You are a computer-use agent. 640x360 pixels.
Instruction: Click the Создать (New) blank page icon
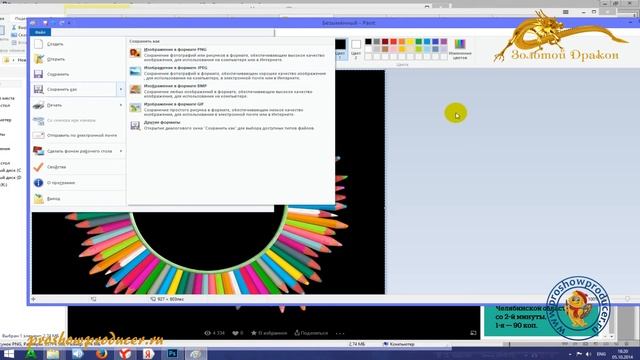pyautogui.click(x=38, y=44)
